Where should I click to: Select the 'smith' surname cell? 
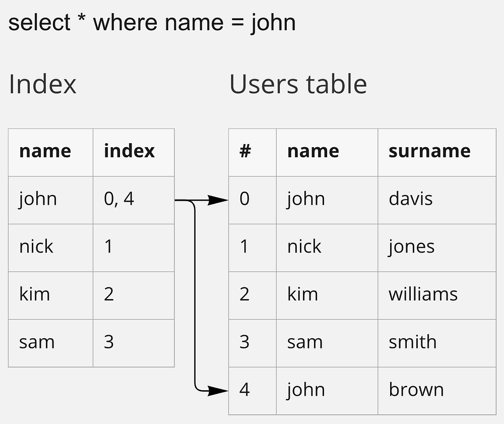(436, 343)
